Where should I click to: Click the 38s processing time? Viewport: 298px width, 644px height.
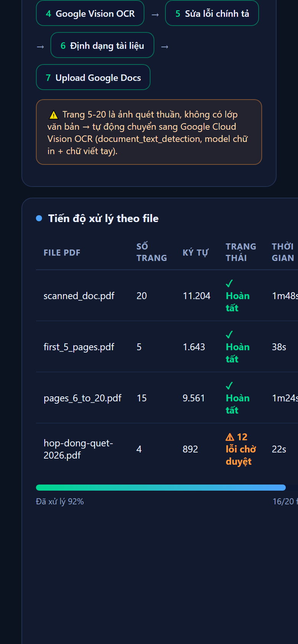(x=279, y=347)
